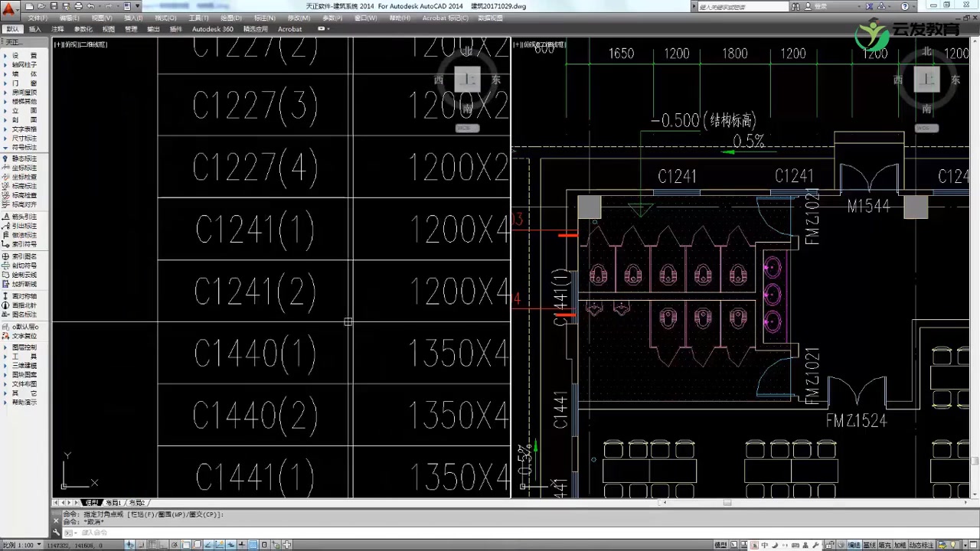The width and height of the screenshot is (980, 551).
Task: Select 剖切符号 section symbol tool
Action: coord(20,266)
